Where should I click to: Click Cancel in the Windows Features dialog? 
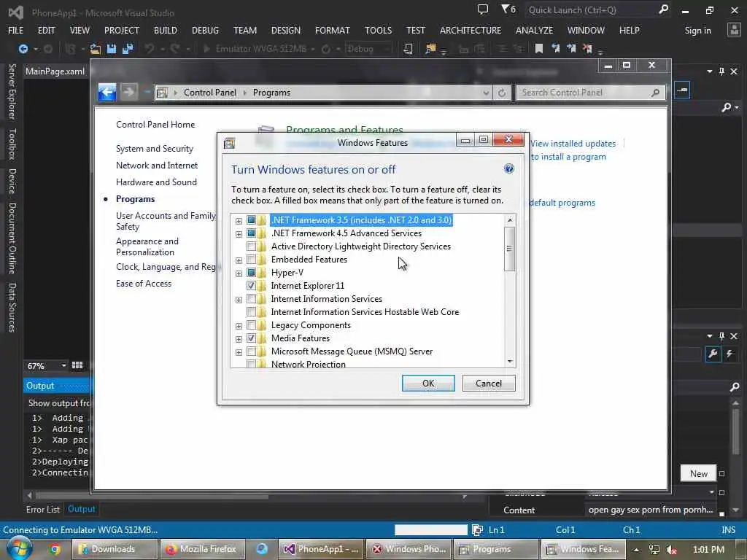click(488, 384)
